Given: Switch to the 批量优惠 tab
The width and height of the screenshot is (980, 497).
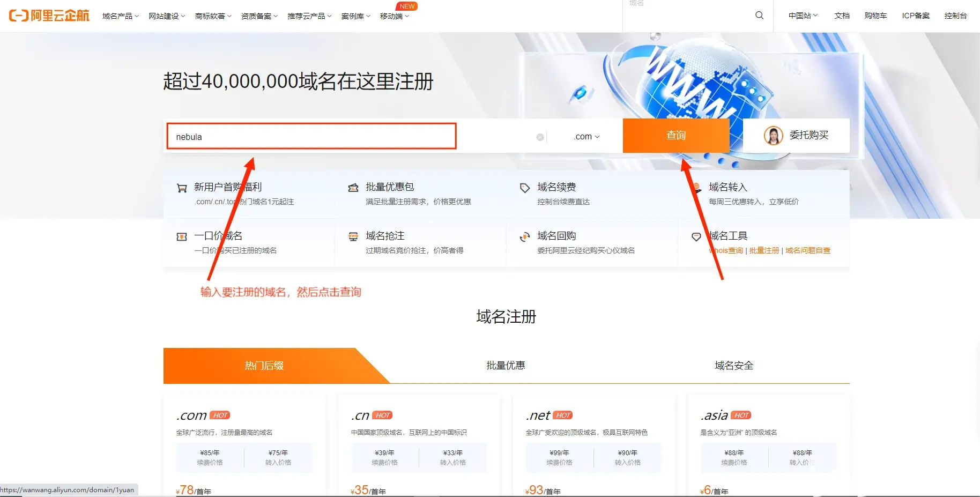Looking at the screenshot, I should coord(506,366).
